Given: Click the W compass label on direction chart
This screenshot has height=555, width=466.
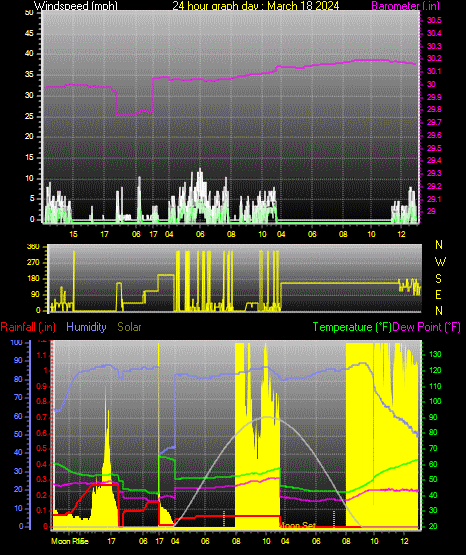Looking at the screenshot, I should click(440, 262).
